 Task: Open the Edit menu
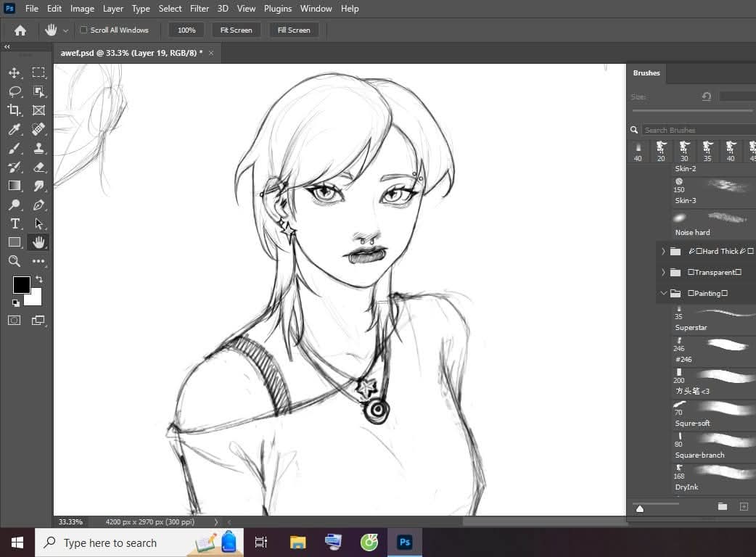tap(54, 9)
